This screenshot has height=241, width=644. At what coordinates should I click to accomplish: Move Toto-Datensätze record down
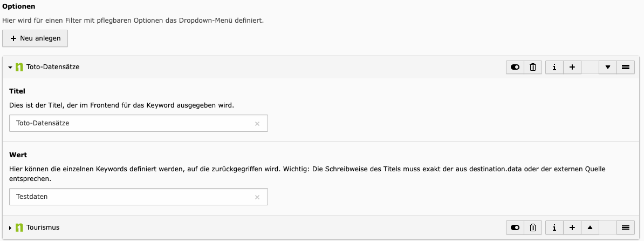click(x=608, y=68)
